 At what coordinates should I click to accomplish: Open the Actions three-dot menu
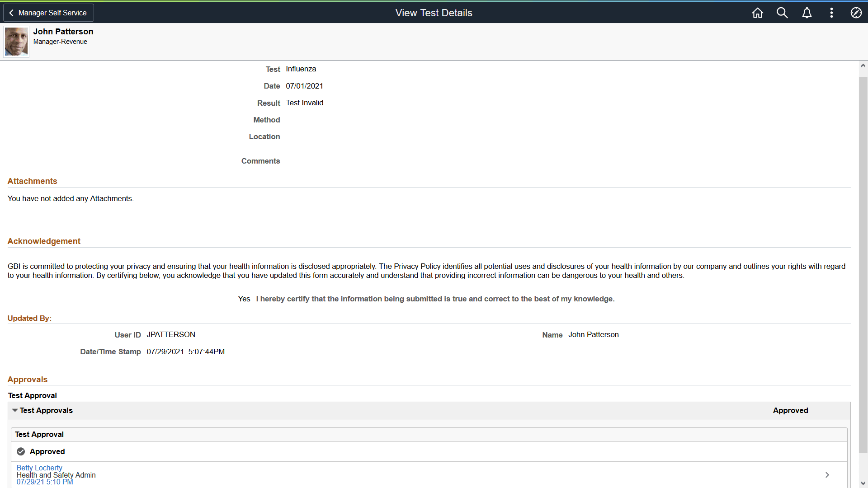tap(831, 13)
